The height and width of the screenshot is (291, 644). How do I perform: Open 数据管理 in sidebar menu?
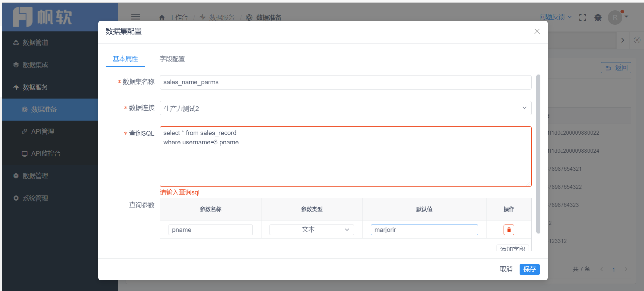(x=50, y=176)
